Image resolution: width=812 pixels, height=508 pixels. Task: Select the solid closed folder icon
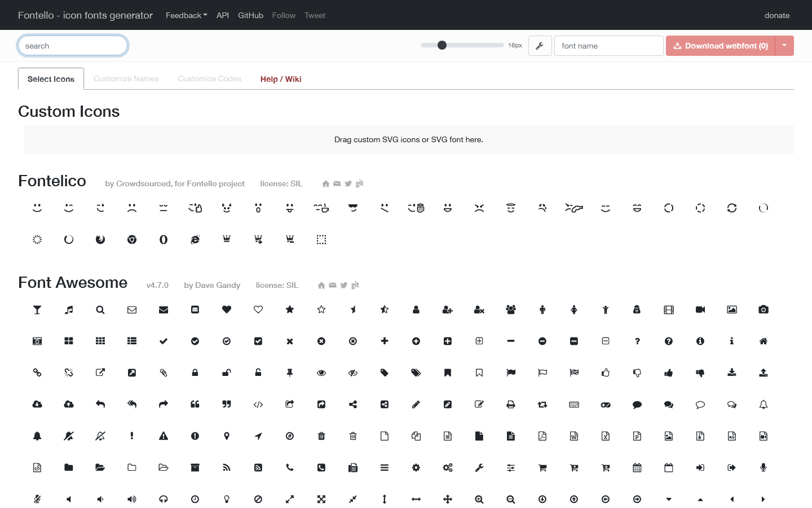point(69,467)
